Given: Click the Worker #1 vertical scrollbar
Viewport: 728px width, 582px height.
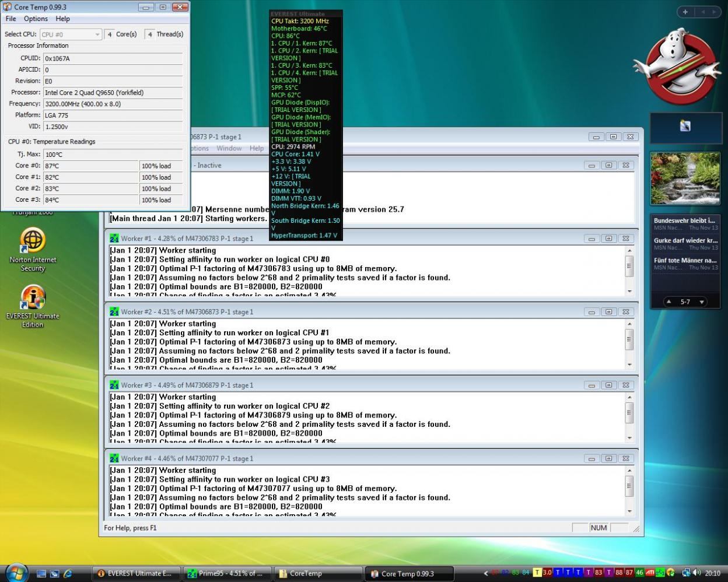Looking at the screenshot, I should coord(629,267).
